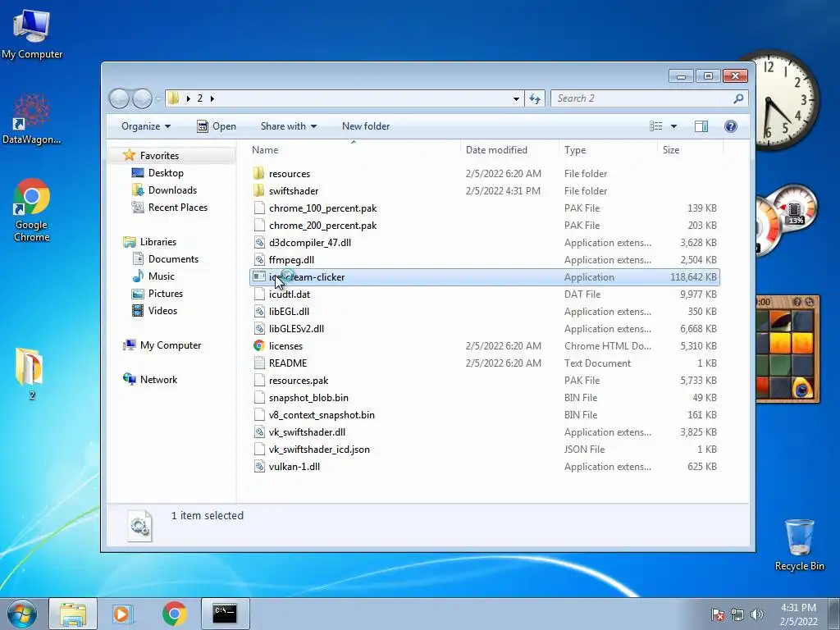Viewport: 840px width, 630px height.
Task: Open Downloads in the navigation pane
Action: coord(164,190)
